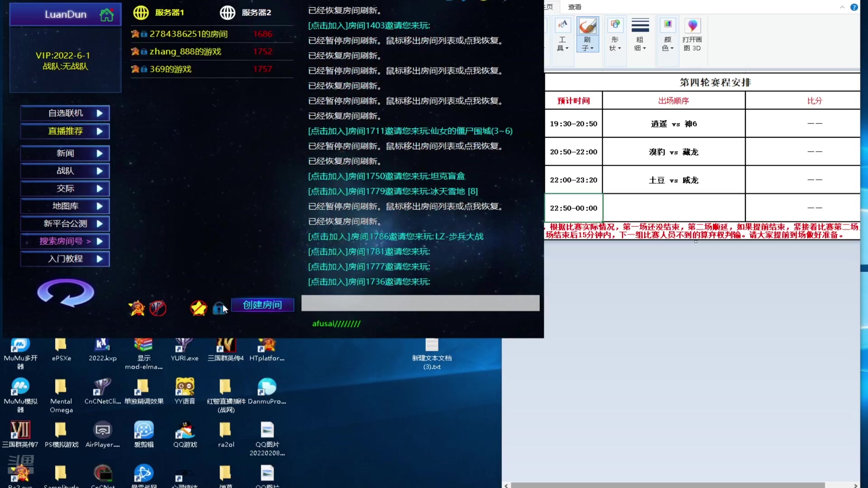Toggle the blue padlock room filter icon
The width and height of the screenshot is (868, 488).
point(219,308)
